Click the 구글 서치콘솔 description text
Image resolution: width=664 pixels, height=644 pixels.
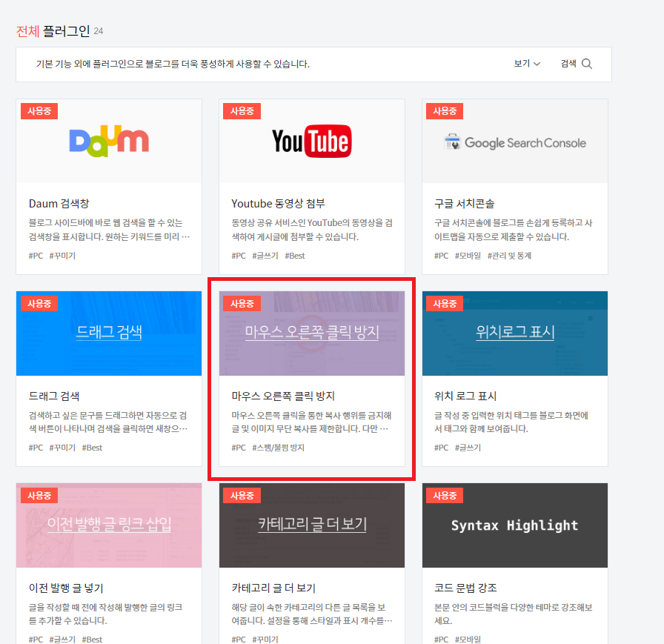514,230
